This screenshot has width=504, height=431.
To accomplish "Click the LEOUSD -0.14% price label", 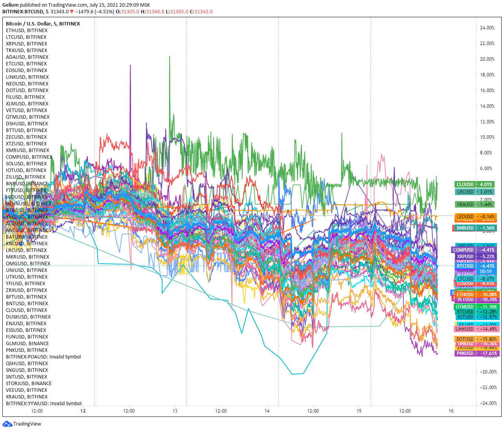I will click(475, 217).
